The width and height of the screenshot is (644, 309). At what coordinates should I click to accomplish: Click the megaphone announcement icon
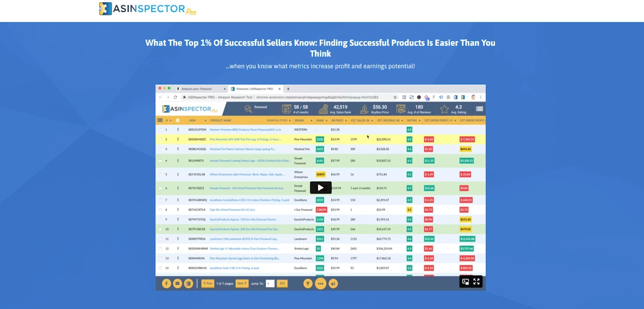click(x=333, y=283)
